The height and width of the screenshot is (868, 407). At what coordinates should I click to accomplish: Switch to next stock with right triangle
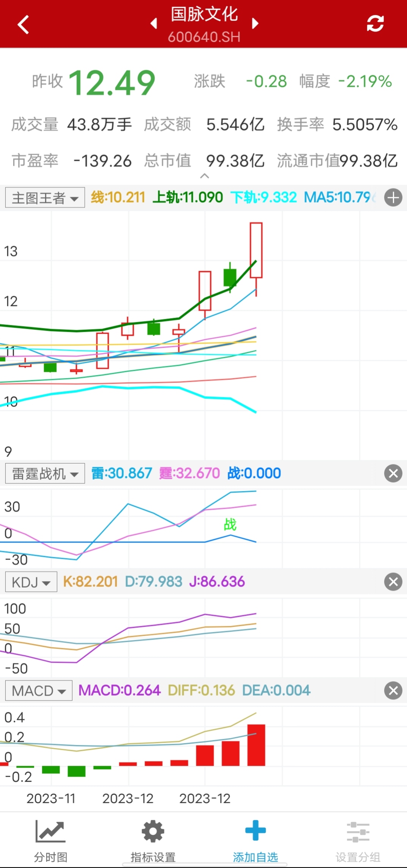pyautogui.click(x=255, y=24)
